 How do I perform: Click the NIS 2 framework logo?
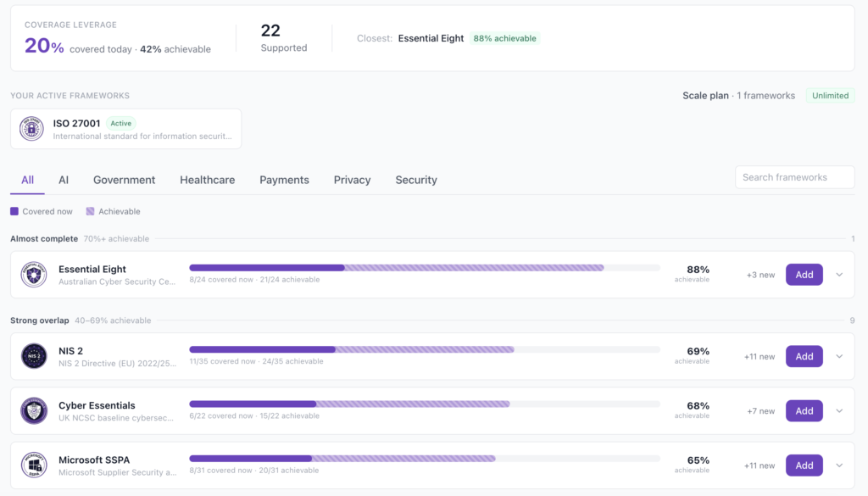[34, 356]
